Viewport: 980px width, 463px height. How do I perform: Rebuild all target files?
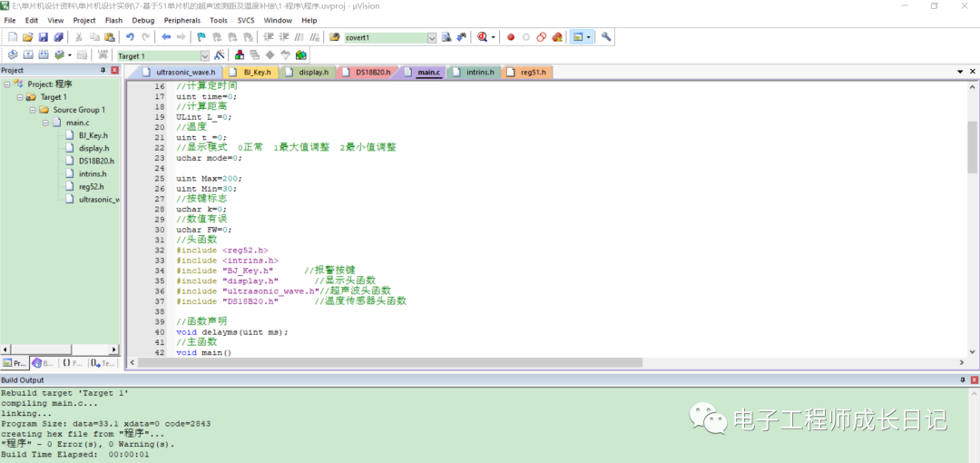(44, 55)
